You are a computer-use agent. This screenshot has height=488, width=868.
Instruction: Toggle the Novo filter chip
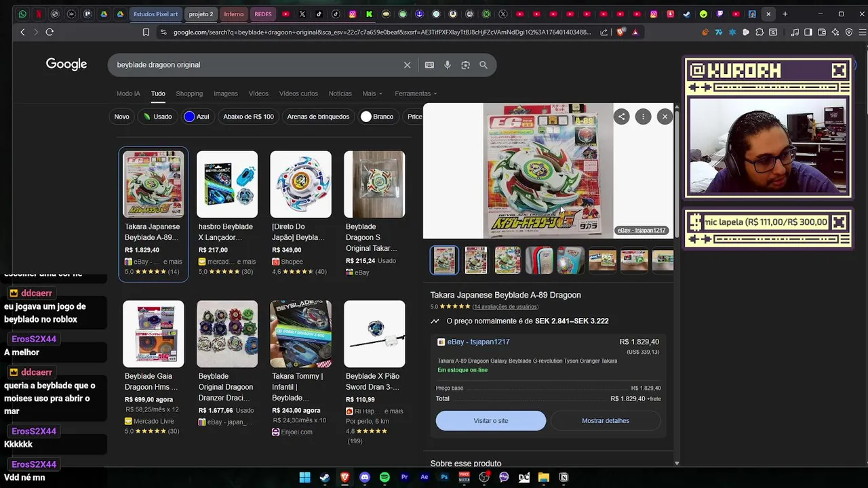(x=121, y=117)
